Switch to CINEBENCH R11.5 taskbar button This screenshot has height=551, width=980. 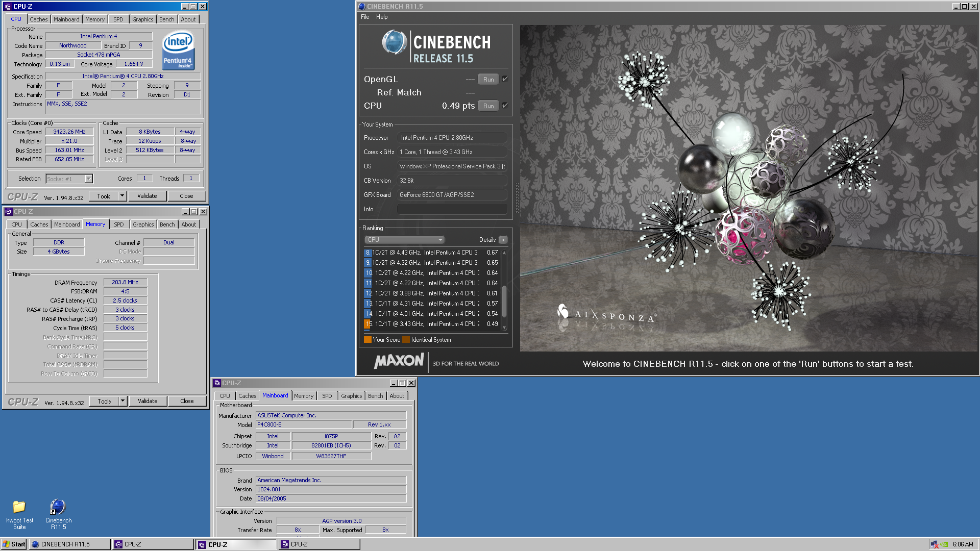(x=70, y=544)
